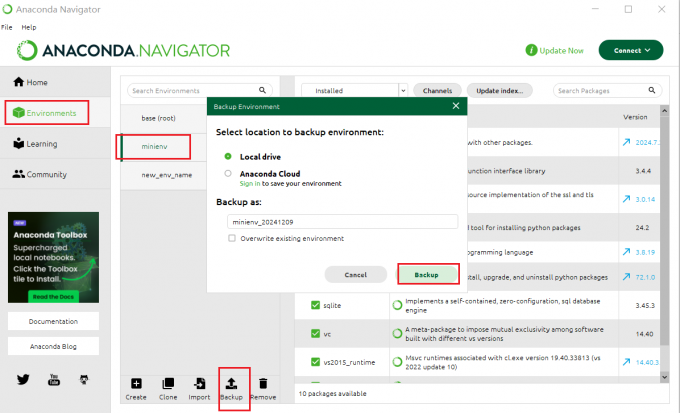Click the search magnifier in Search Packages
Viewport: 680px width, 413px height.
tap(652, 90)
